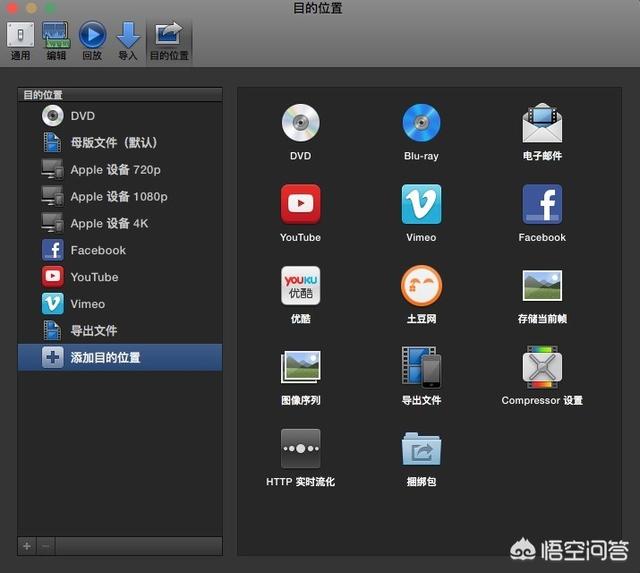Viewport: 640px width, 573px height.
Task: Click the 导出文件 icon in the grid
Action: (x=421, y=367)
